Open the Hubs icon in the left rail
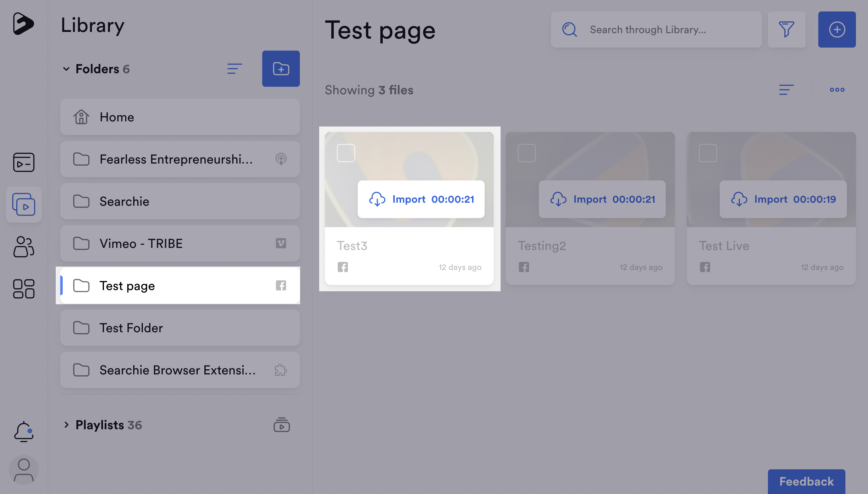868x494 pixels. click(24, 162)
